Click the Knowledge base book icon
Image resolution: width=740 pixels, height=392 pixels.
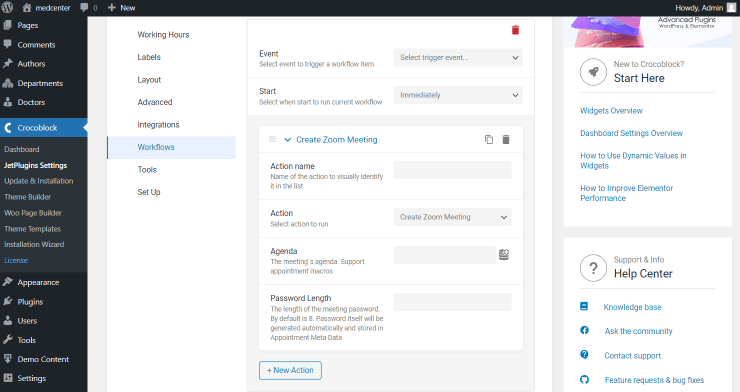[584, 306]
